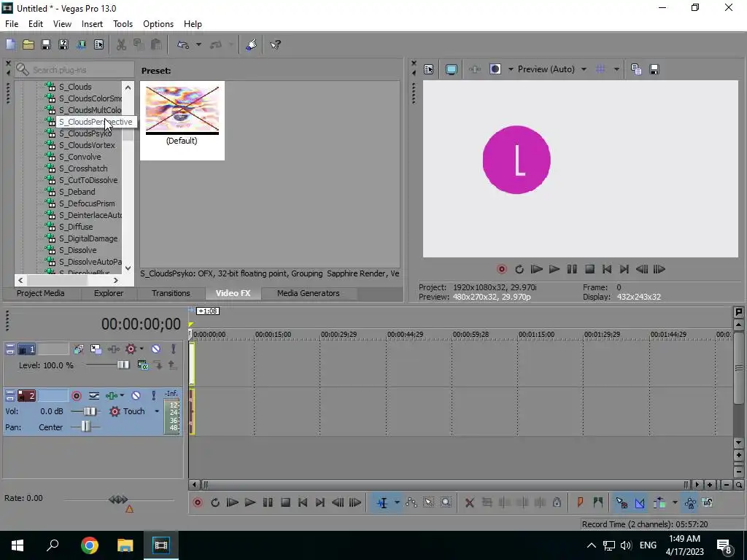Click the Normal Edit Tool in timeline toolbar
The width and height of the screenshot is (747, 560).
[x=382, y=502]
